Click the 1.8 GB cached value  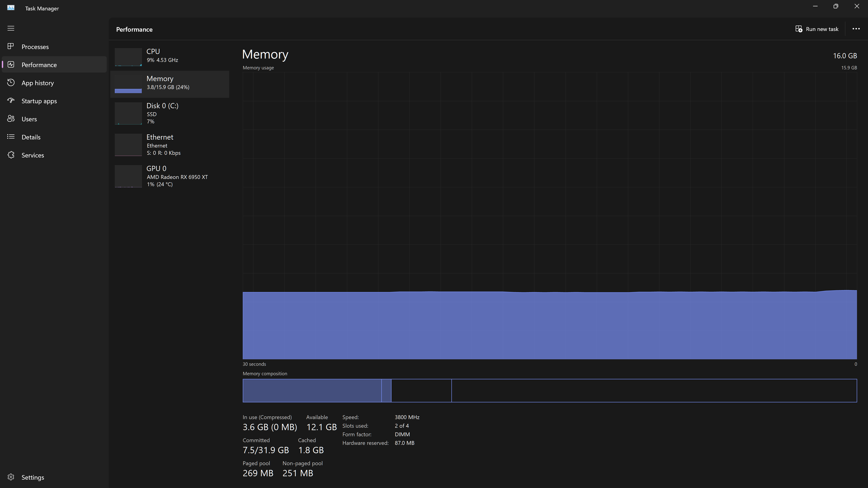[x=311, y=450]
